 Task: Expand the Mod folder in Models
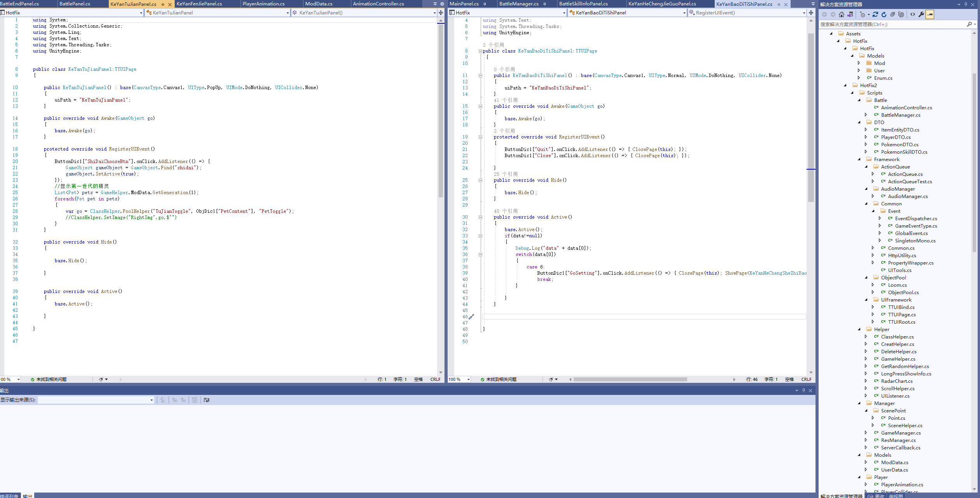tap(859, 63)
